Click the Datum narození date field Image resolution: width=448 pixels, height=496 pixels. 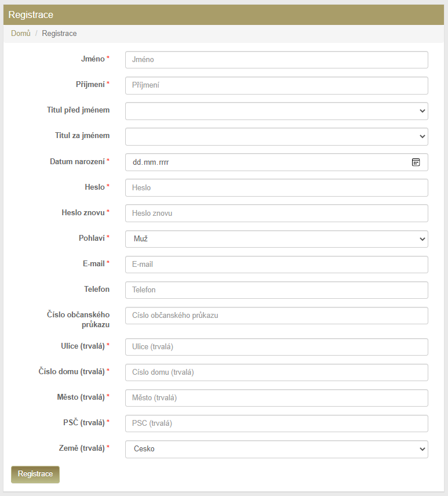[x=261, y=162]
